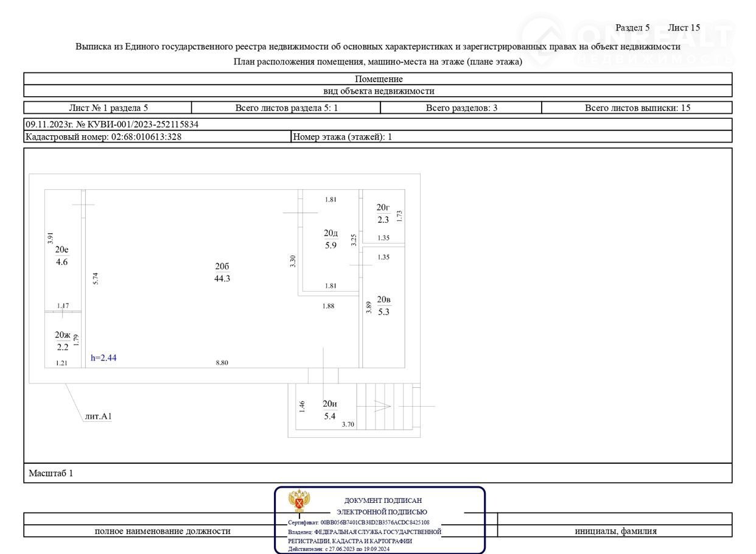Viewport: 756px width, 554px height.
Task: Click room 20ж labeled 2.2
Action: pyautogui.click(x=63, y=342)
